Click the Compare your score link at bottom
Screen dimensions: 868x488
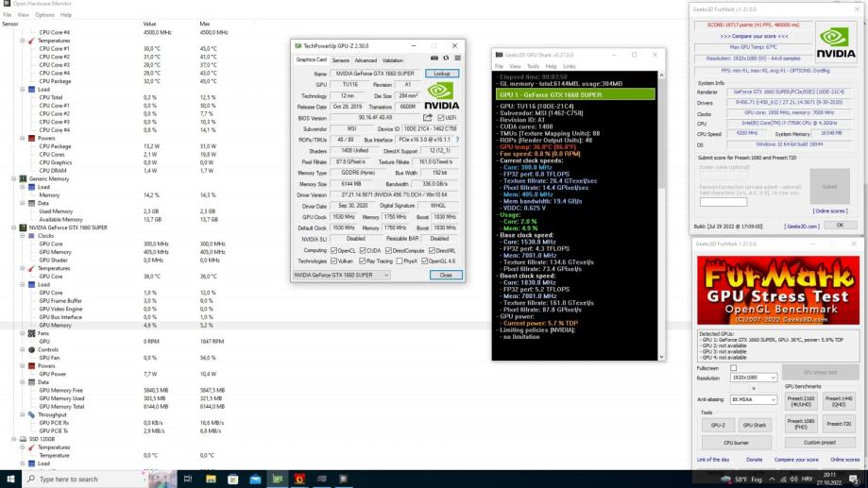[796, 460]
